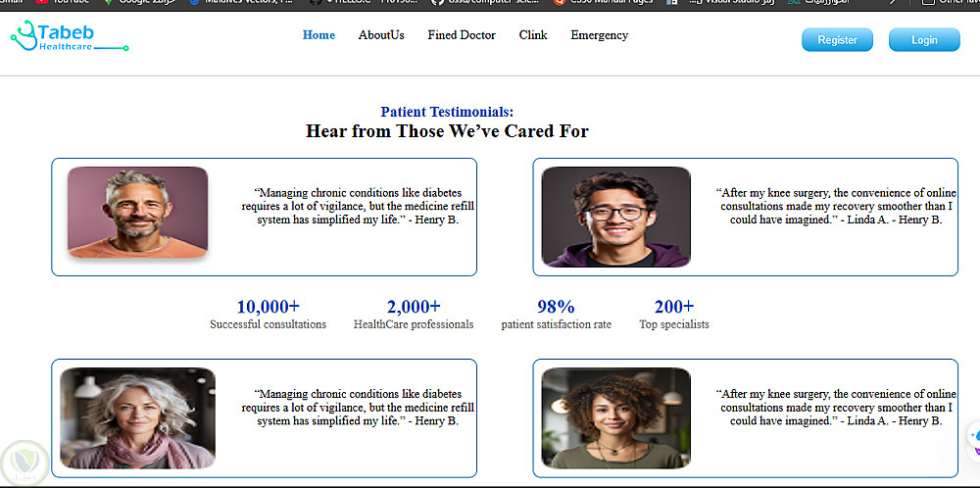This screenshot has height=488, width=980.
Task: Click the '98%' statistic
Action: [557, 307]
